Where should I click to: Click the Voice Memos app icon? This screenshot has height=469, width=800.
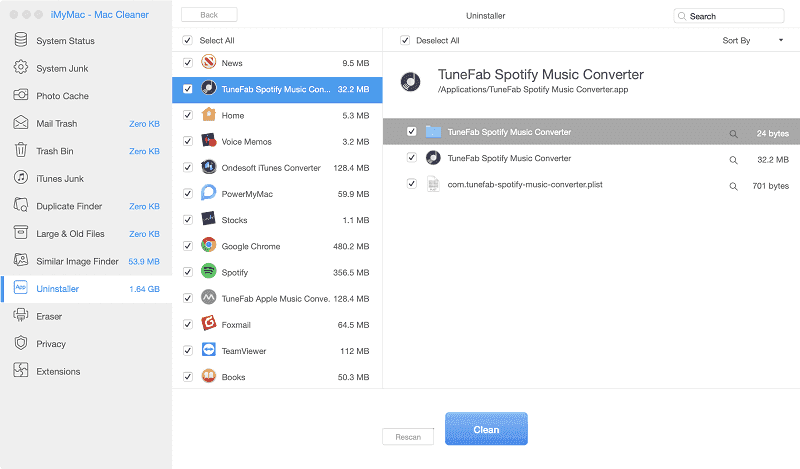tap(208, 141)
